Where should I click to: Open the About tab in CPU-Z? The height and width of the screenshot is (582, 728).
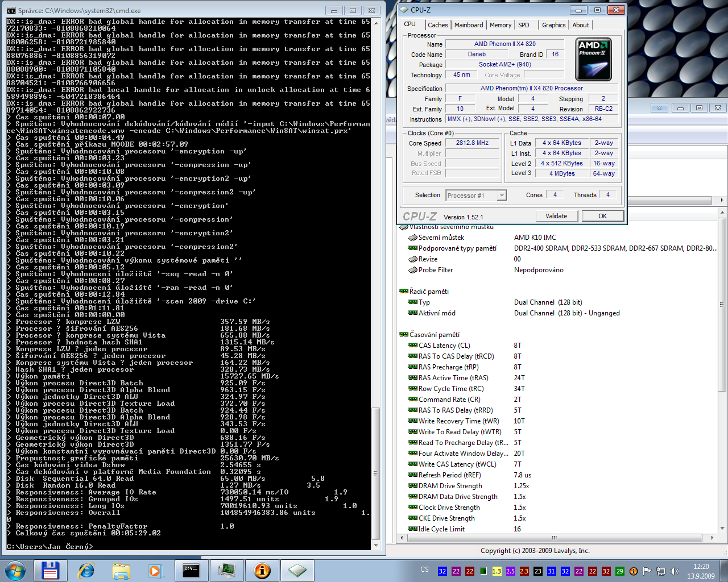[581, 25]
